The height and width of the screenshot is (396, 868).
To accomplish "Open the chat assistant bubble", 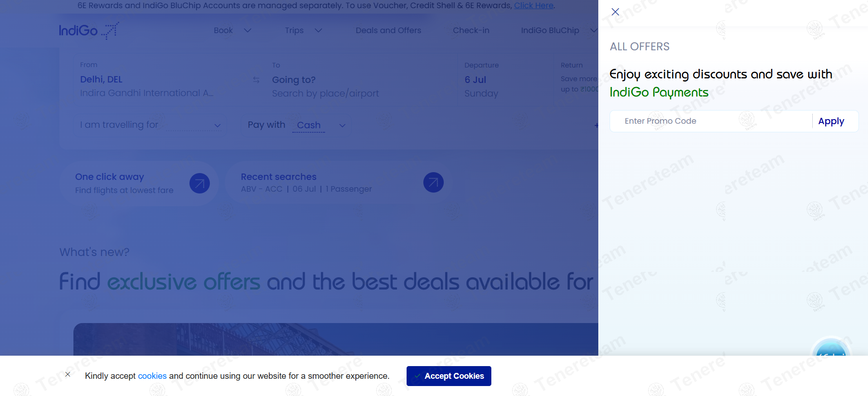I will 830,350.
